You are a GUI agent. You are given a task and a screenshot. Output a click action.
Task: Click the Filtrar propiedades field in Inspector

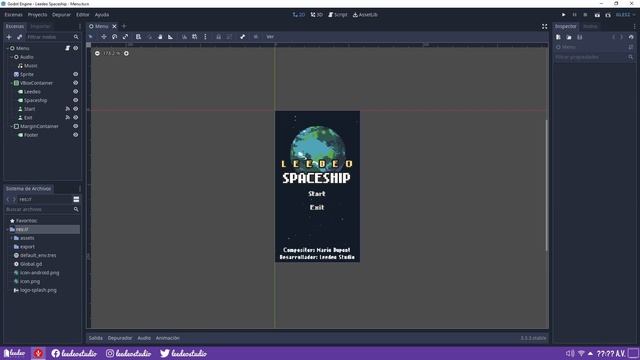pyautogui.click(x=594, y=57)
